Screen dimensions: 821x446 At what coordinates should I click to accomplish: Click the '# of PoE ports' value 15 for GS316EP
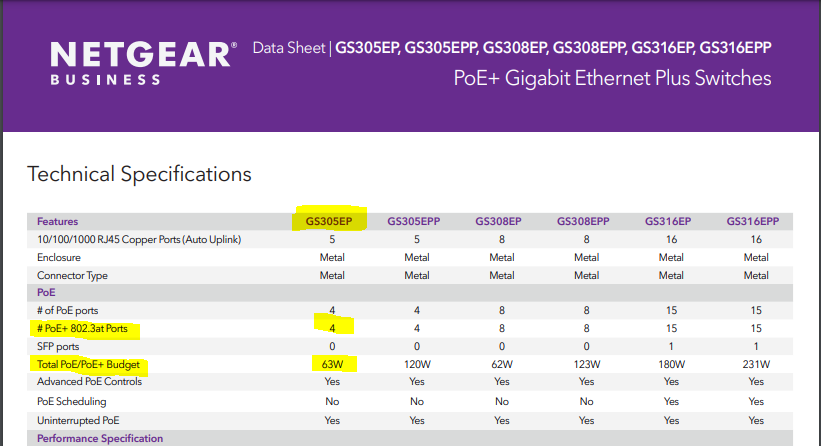[x=671, y=310]
